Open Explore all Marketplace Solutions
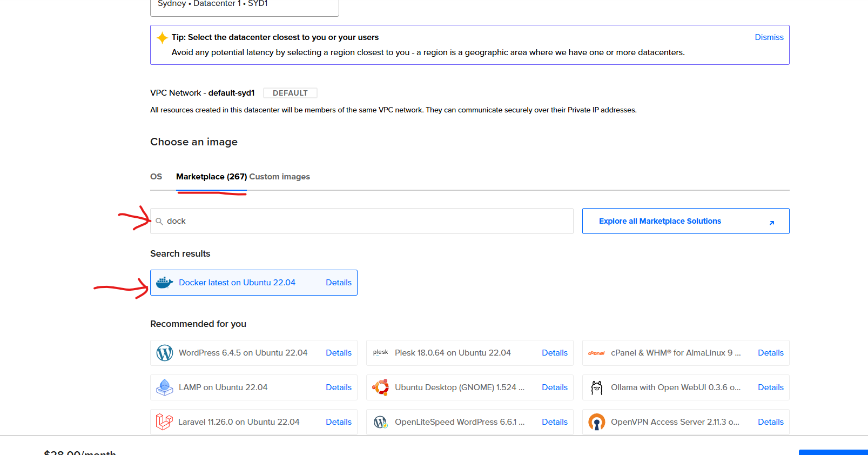Viewport: 868px width, 455px height. 685,221
